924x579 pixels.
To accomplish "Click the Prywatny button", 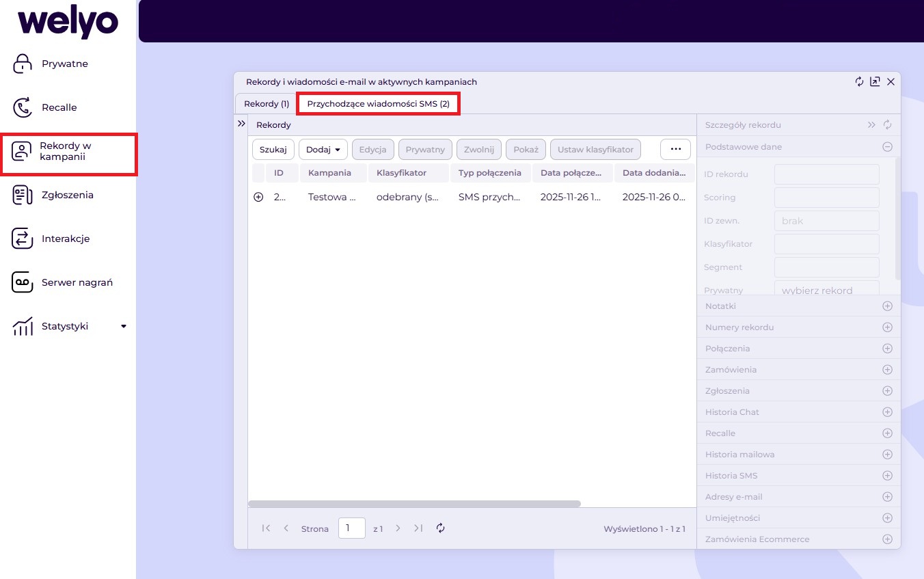I will point(425,149).
